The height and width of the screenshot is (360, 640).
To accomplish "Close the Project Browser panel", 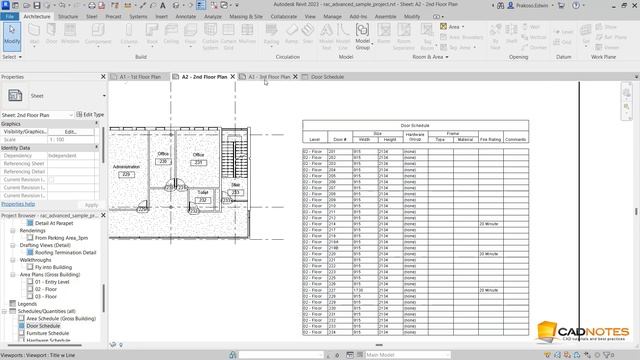I will tap(103, 215).
